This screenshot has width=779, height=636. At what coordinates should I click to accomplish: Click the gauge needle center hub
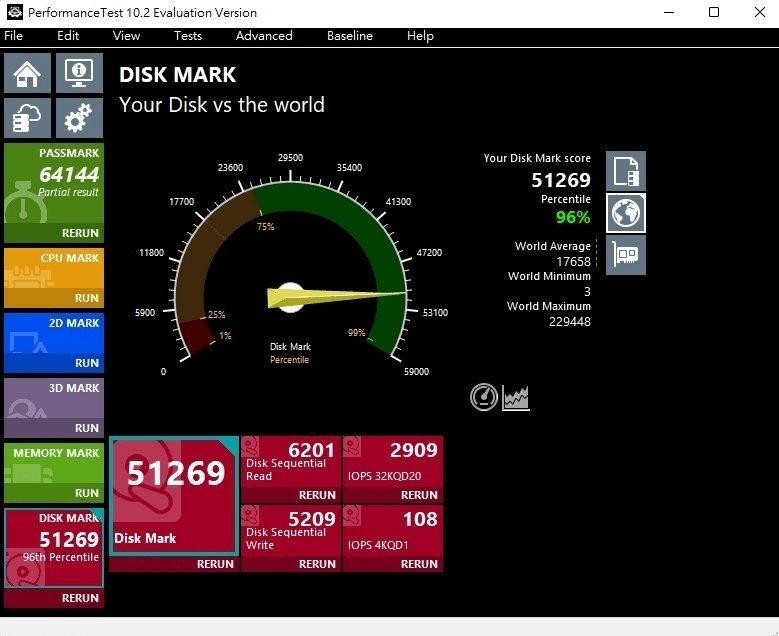[x=290, y=298]
